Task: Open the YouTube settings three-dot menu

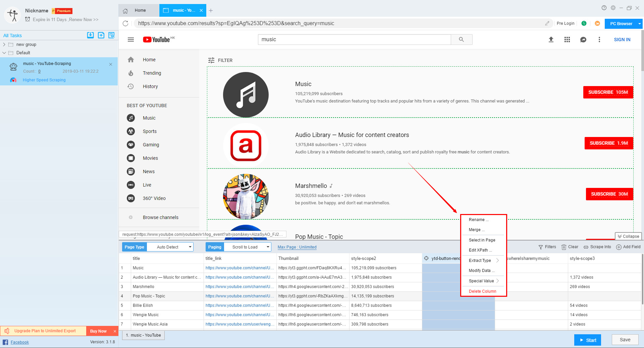Action: click(599, 40)
